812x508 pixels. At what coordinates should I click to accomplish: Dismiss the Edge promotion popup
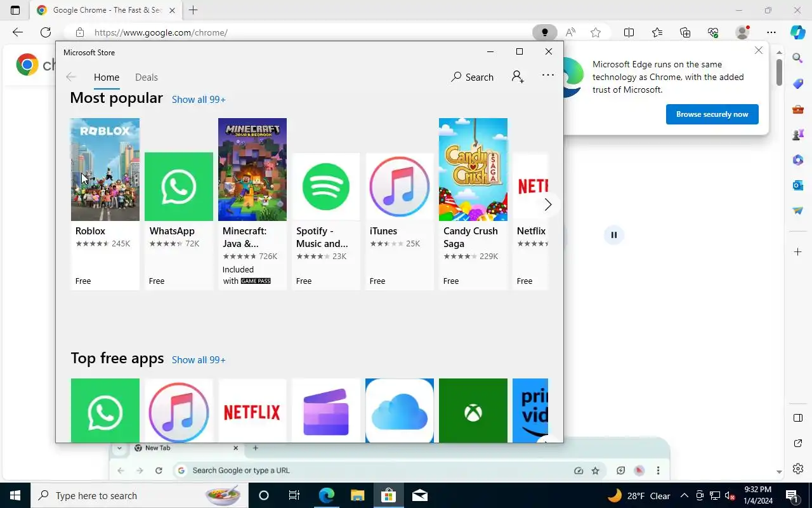[759, 50]
